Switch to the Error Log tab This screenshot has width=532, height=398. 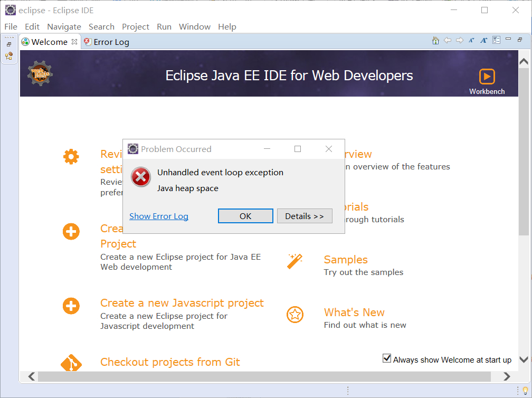[107, 42]
